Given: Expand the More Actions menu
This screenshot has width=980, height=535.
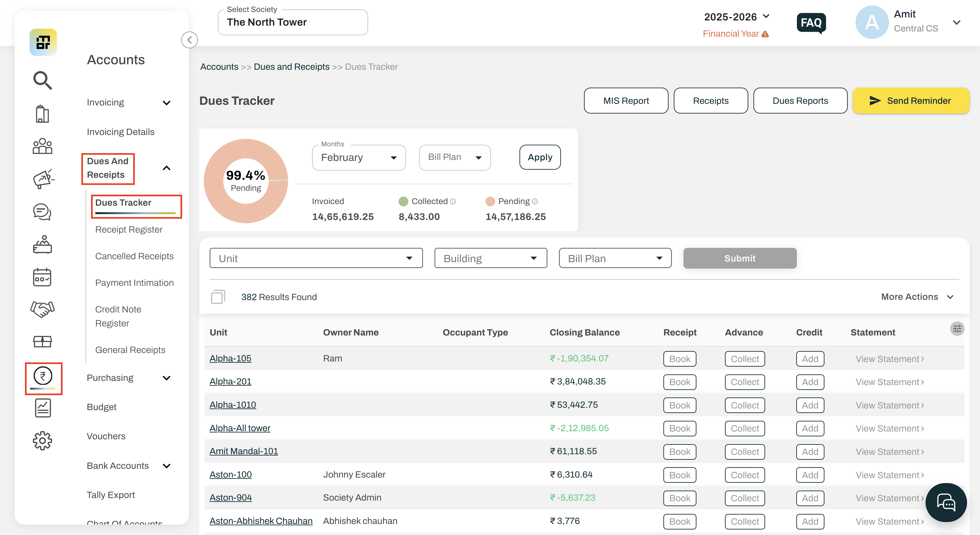Looking at the screenshot, I should pos(917,297).
